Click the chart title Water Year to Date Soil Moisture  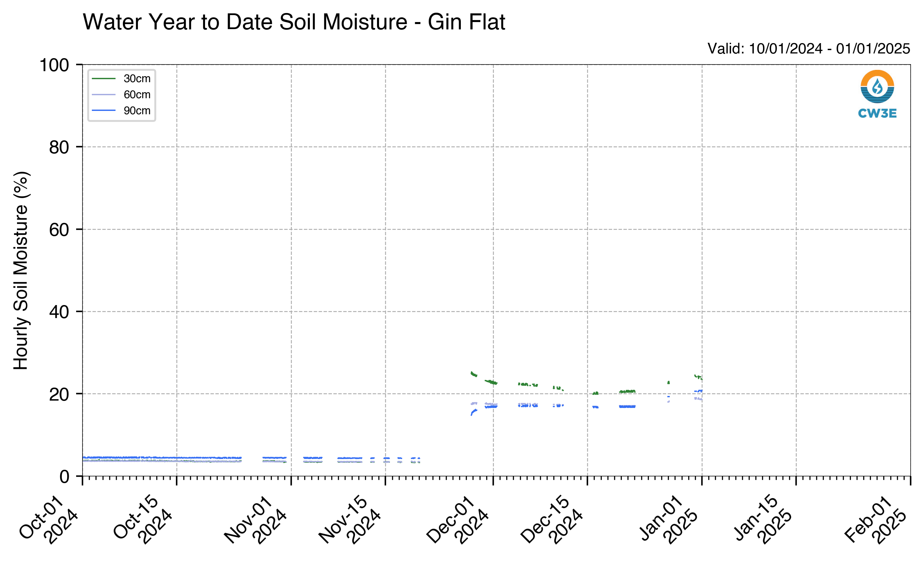point(294,22)
